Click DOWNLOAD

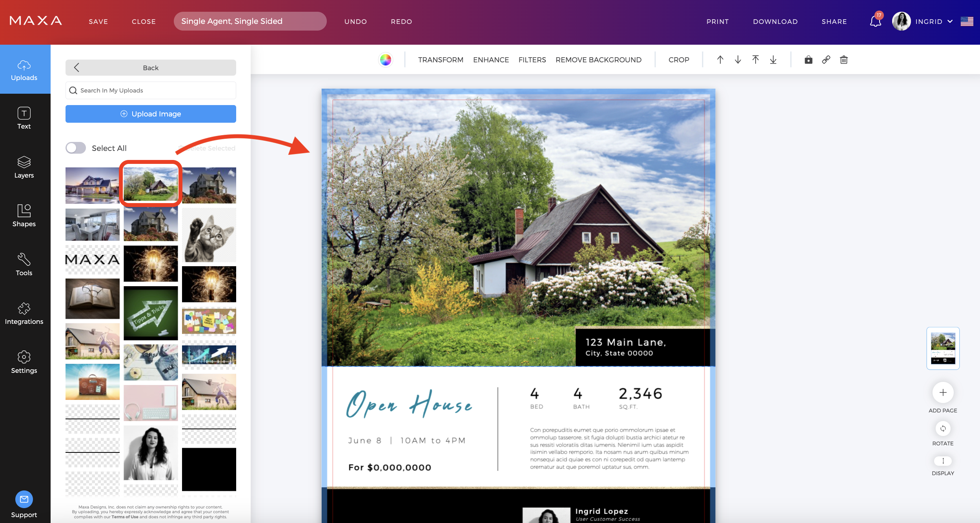pos(776,22)
